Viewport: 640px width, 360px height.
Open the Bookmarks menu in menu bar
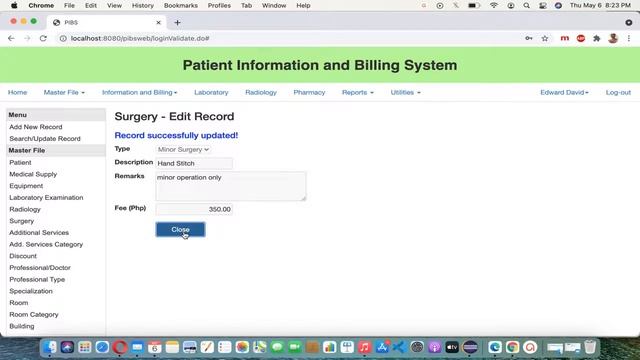pyautogui.click(x=180, y=6)
